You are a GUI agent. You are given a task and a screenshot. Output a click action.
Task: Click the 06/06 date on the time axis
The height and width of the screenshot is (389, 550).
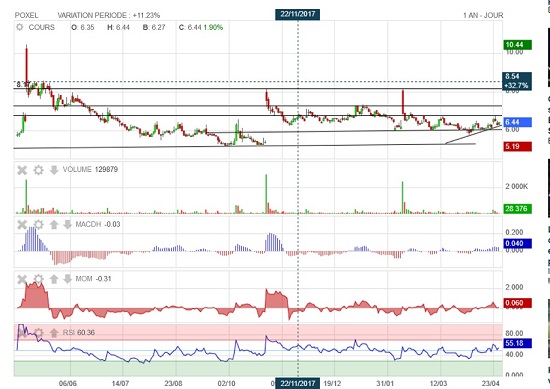[68, 383]
